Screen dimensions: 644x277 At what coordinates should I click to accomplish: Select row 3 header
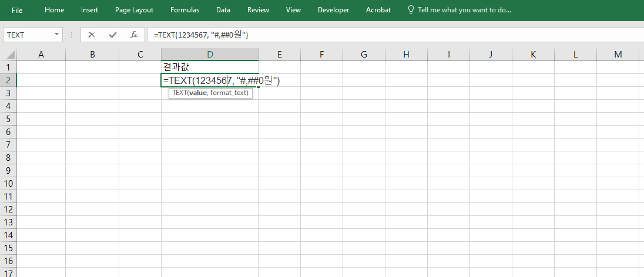pyautogui.click(x=8, y=93)
